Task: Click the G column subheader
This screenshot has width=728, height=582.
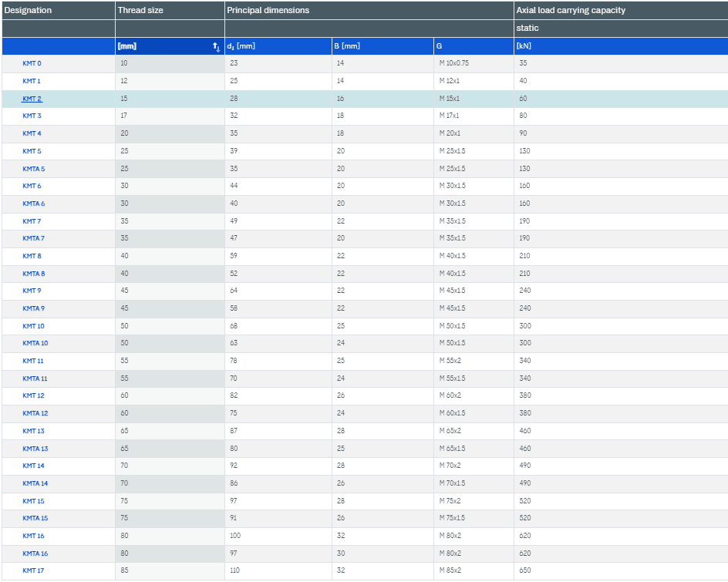Action: point(439,46)
